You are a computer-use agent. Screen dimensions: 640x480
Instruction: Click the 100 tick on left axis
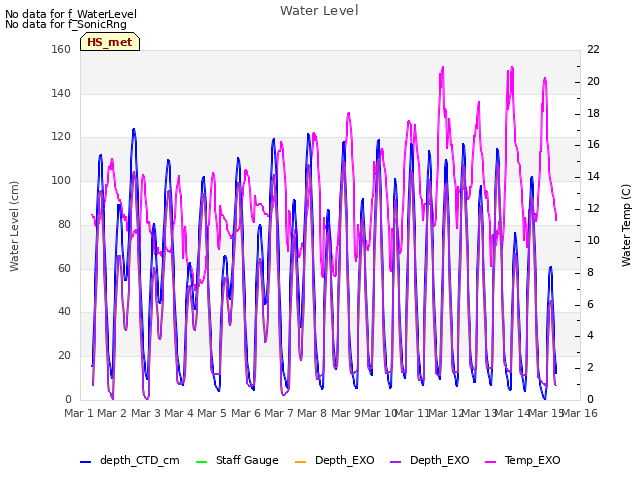click(x=61, y=180)
